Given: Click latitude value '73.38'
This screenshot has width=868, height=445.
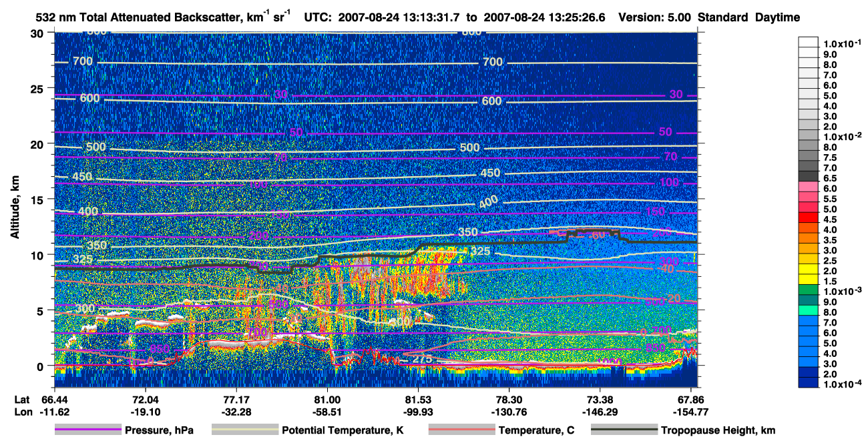Looking at the screenshot, I should tap(600, 400).
